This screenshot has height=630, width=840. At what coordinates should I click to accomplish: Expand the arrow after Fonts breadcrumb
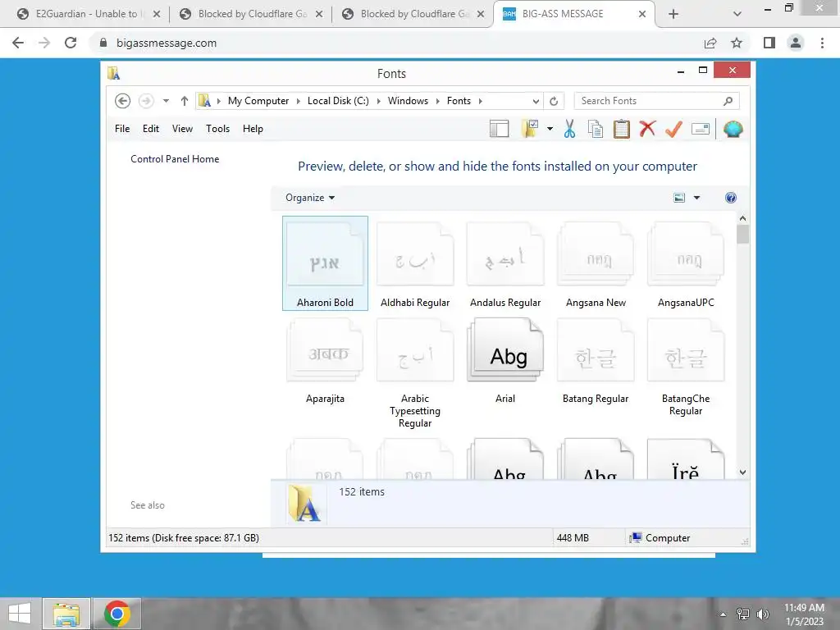point(481,101)
